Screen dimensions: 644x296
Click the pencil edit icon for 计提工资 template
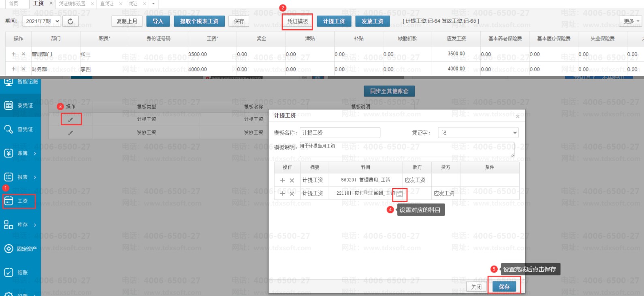71,120
